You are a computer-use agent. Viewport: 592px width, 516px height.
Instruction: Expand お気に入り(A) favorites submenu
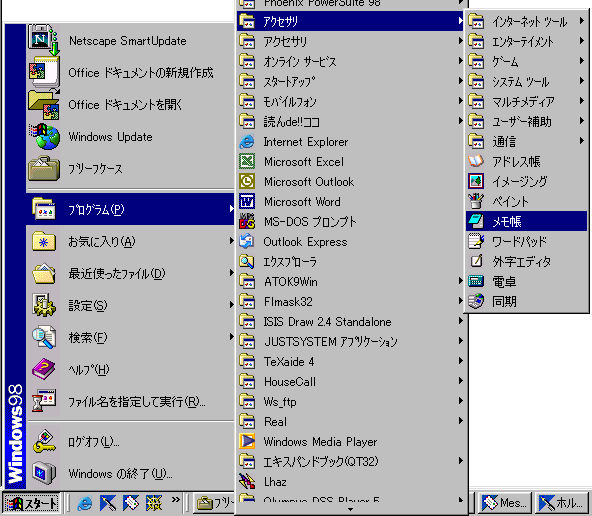click(x=130, y=242)
